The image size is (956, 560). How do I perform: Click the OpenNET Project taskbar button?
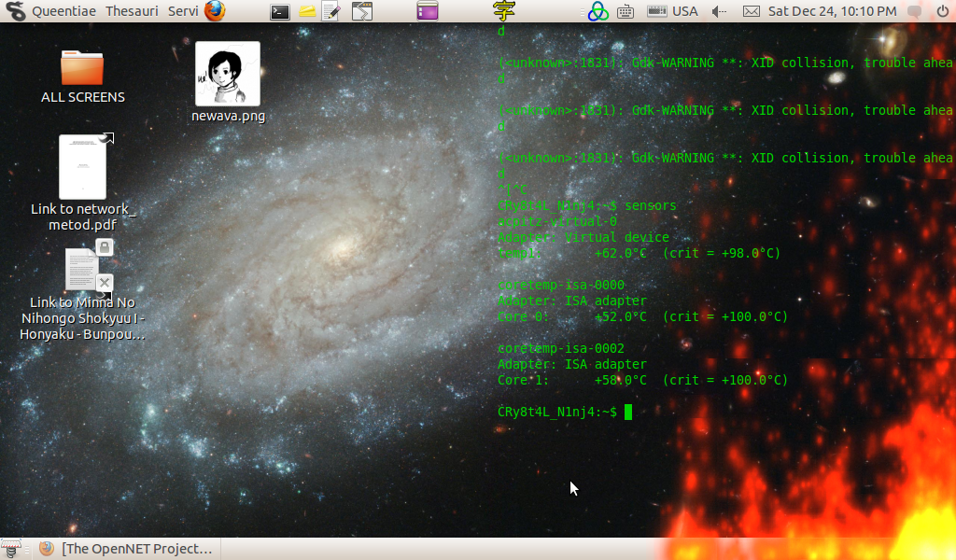(127, 549)
